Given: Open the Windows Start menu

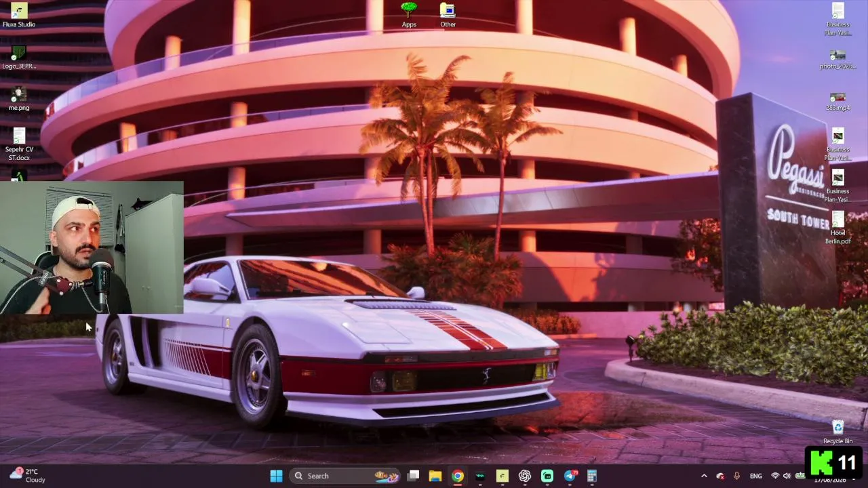Looking at the screenshot, I should coord(276,476).
